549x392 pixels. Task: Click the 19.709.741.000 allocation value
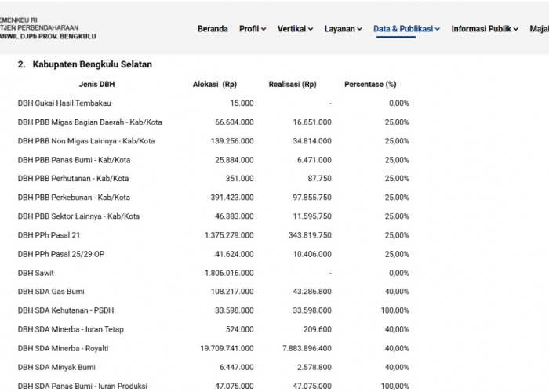[x=227, y=349]
